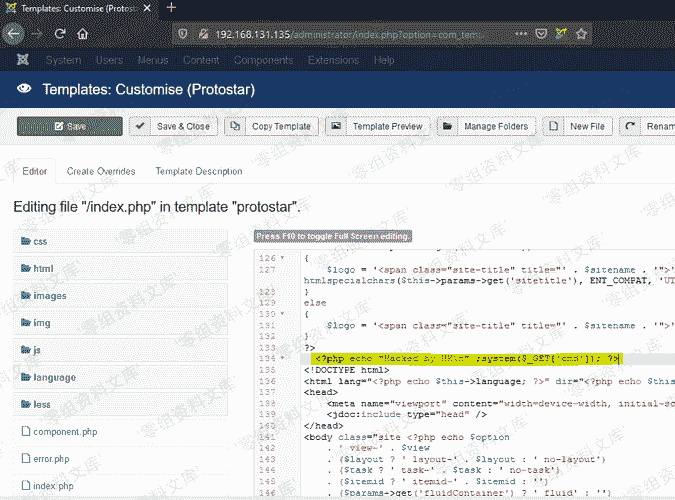Click the New File button
Screen dimensions: 675x500
(x=578, y=127)
